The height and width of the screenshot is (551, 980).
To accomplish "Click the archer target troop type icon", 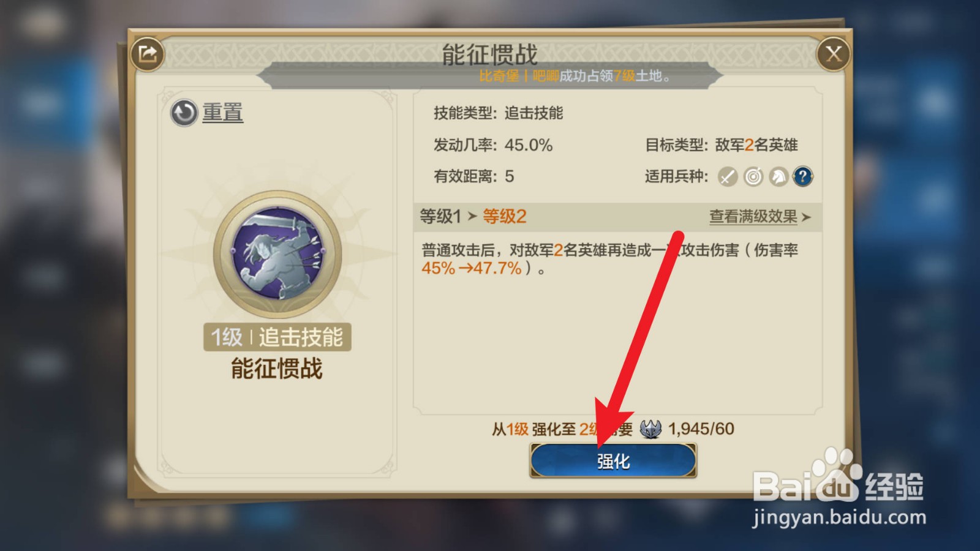I will click(753, 177).
